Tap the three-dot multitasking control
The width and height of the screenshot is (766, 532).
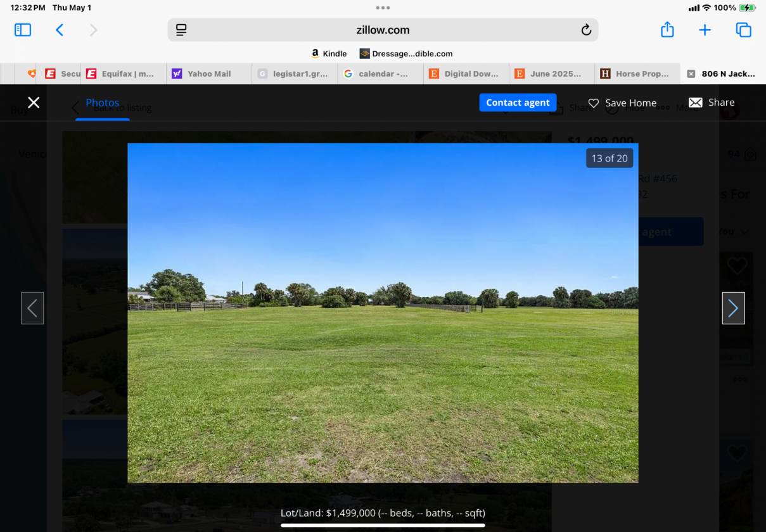point(383,8)
